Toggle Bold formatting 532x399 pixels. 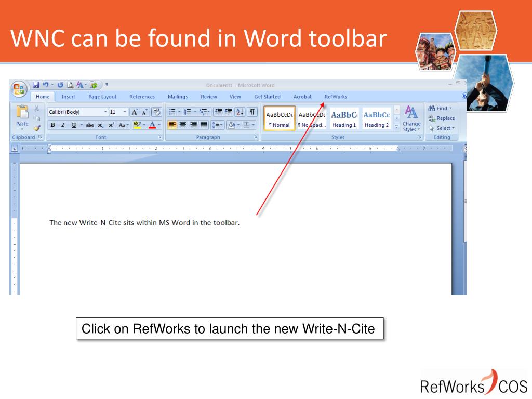[52, 125]
